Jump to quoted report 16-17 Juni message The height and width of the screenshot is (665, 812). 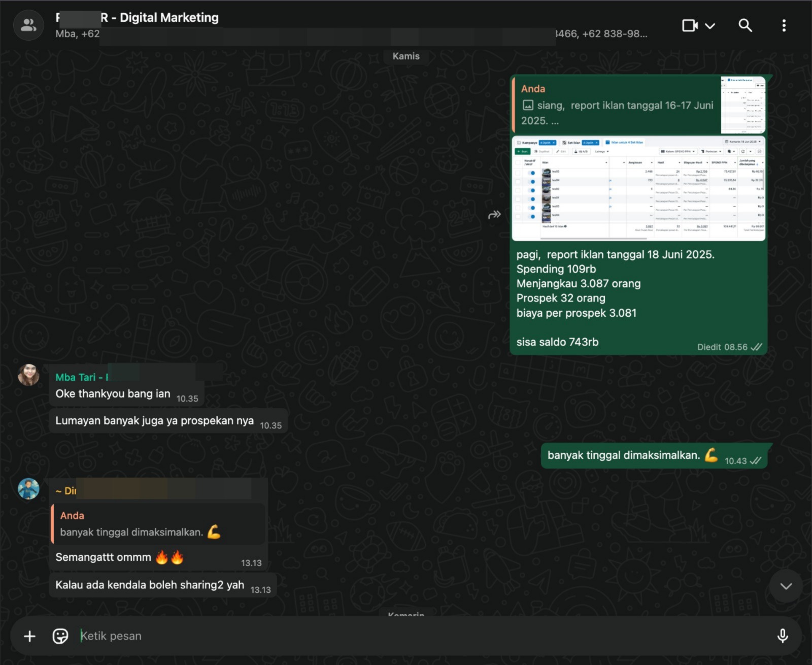(617, 105)
